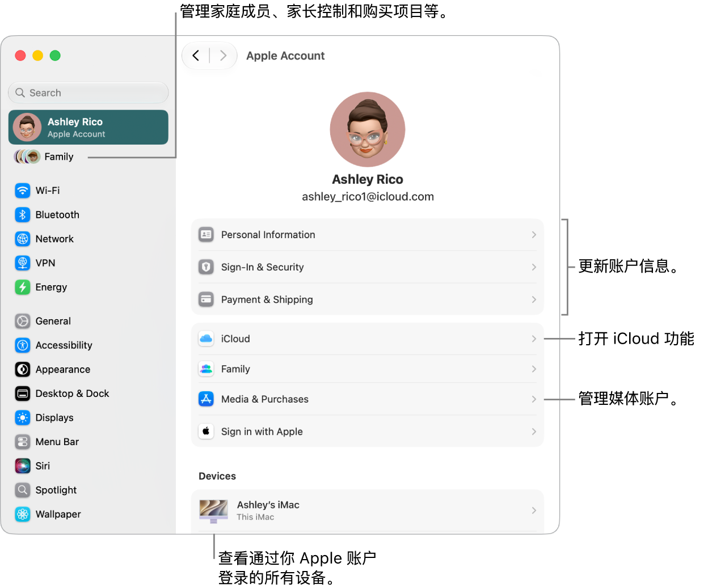Click the "This iMac" subtitle text
Viewport: 708px width, 588px height.
pyautogui.click(x=255, y=517)
